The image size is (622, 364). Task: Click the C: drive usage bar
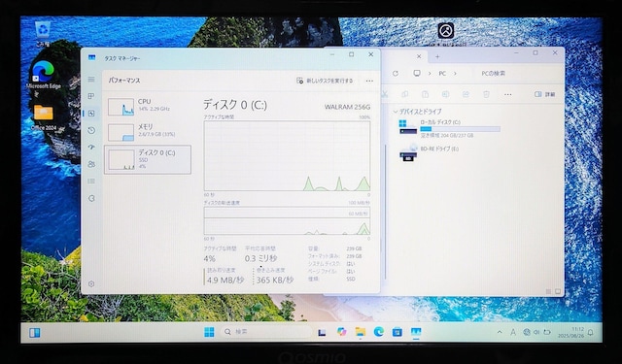(460, 129)
